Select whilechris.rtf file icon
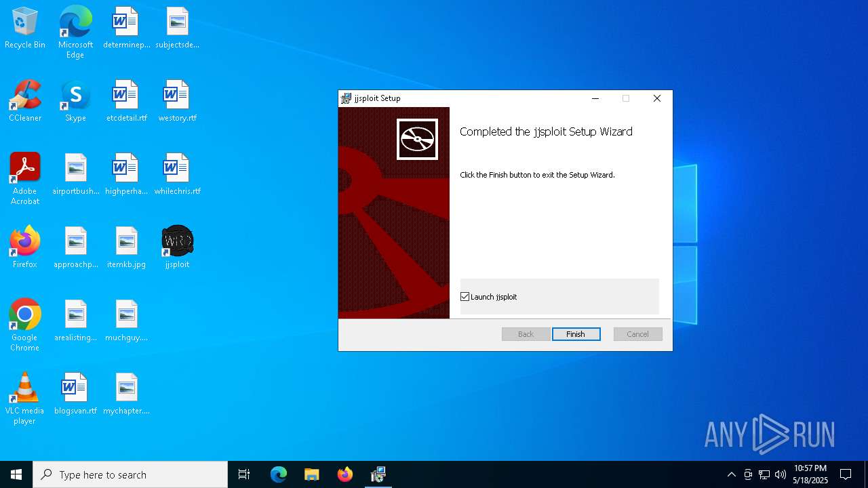This screenshot has height=488, width=868. click(x=177, y=175)
